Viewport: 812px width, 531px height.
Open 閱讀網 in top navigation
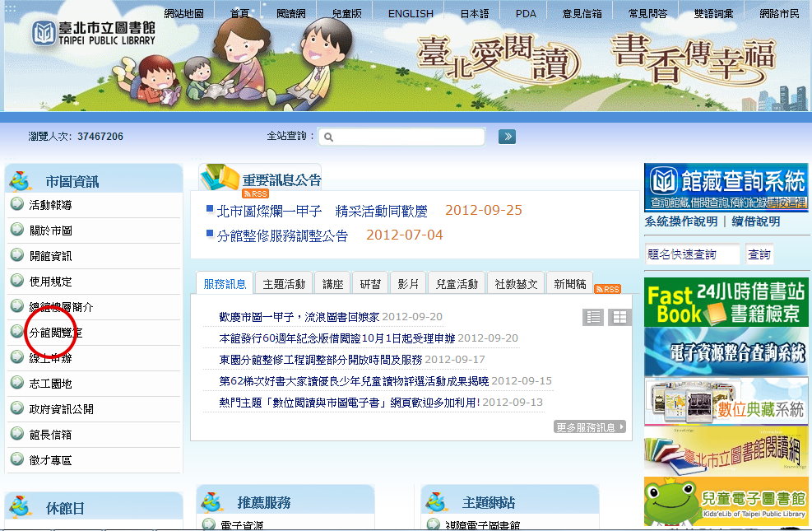coord(290,13)
